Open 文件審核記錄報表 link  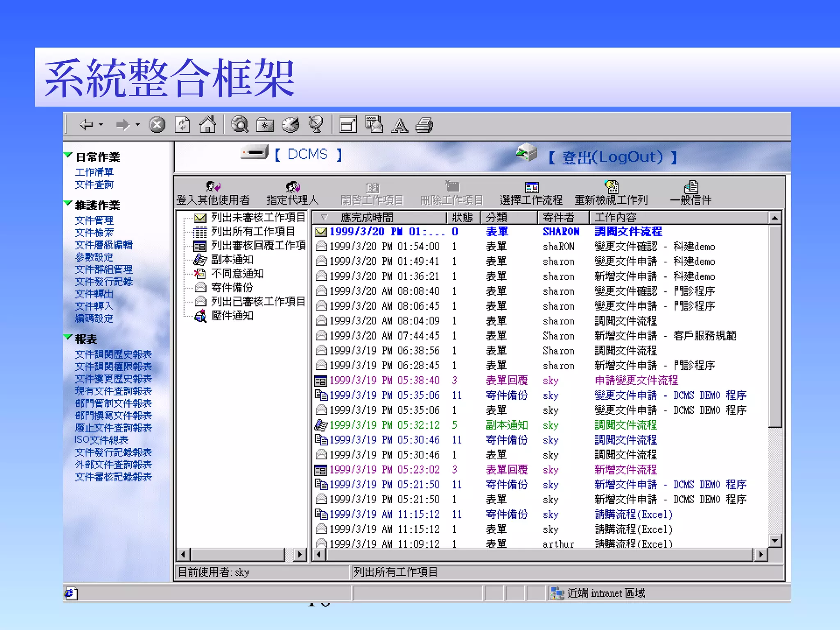113,477
